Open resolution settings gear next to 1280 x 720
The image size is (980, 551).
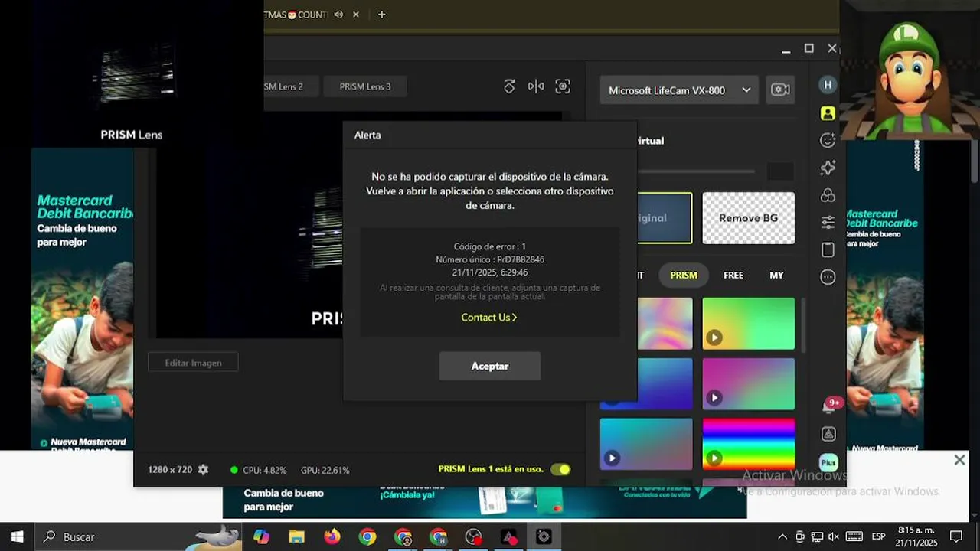click(x=203, y=470)
